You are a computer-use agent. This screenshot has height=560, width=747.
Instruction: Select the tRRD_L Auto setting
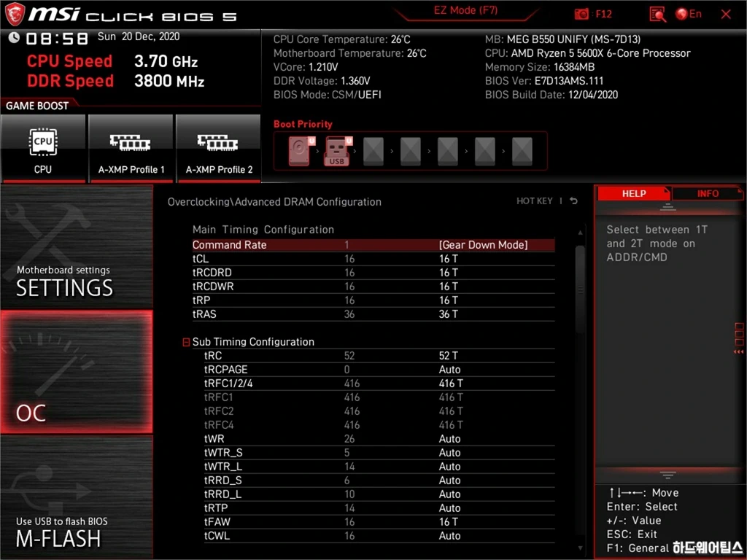[449, 494]
